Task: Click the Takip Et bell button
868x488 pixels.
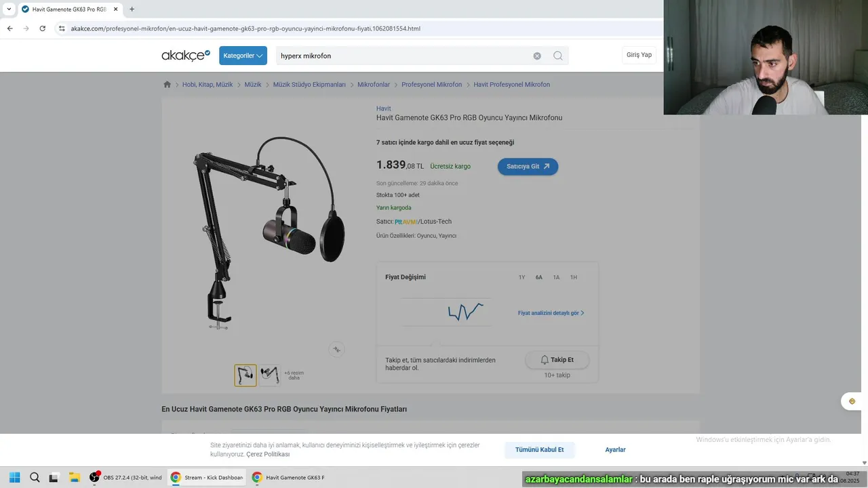Action: (x=557, y=360)
